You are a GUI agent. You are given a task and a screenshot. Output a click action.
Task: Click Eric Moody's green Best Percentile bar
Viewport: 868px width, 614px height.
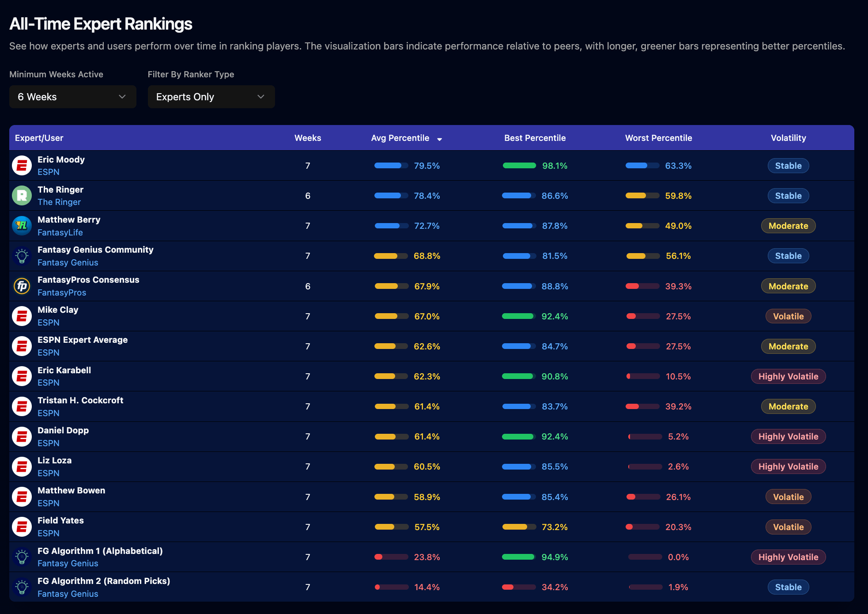pyautogui.click(x=519, y=166)
